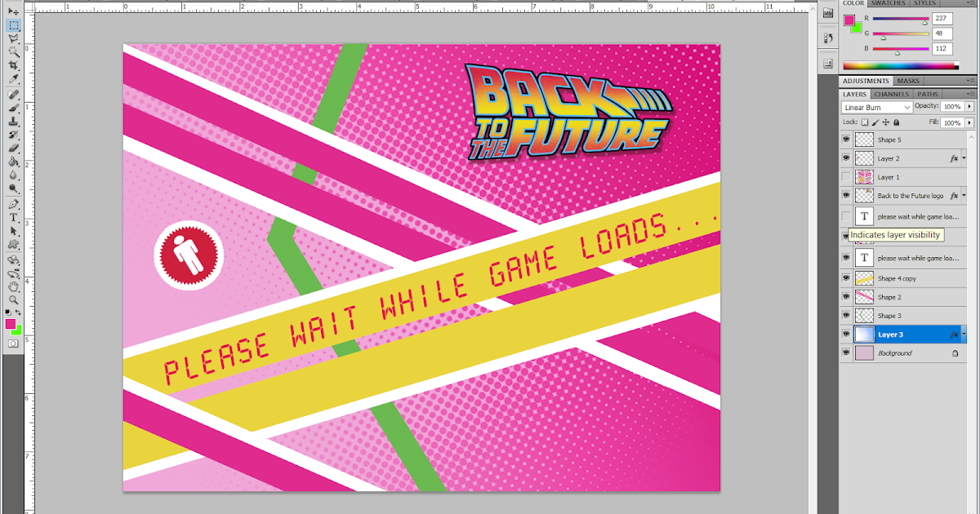Open the Layers panel menu
The image size is (980, 514).
click(970, 93)
